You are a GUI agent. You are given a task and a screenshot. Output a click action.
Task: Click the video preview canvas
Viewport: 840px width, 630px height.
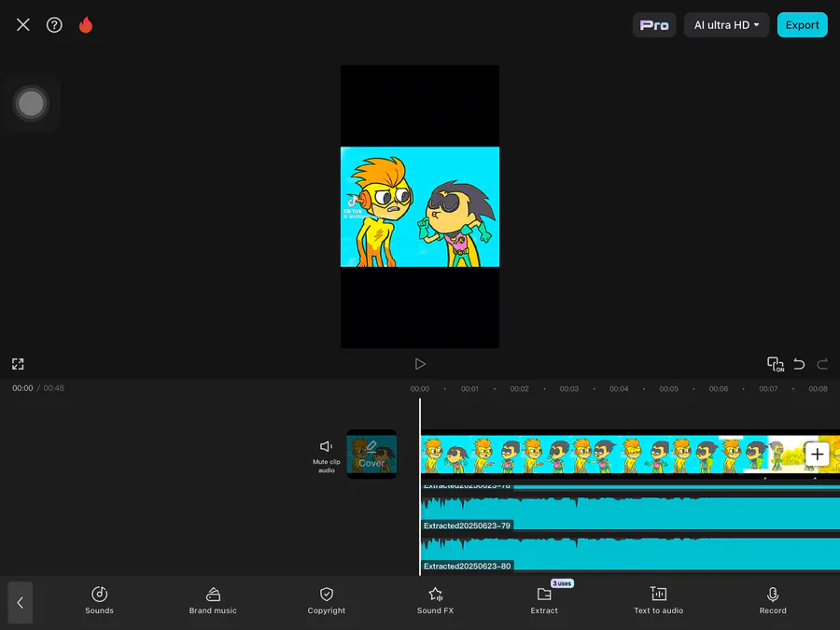click(420, 207)
